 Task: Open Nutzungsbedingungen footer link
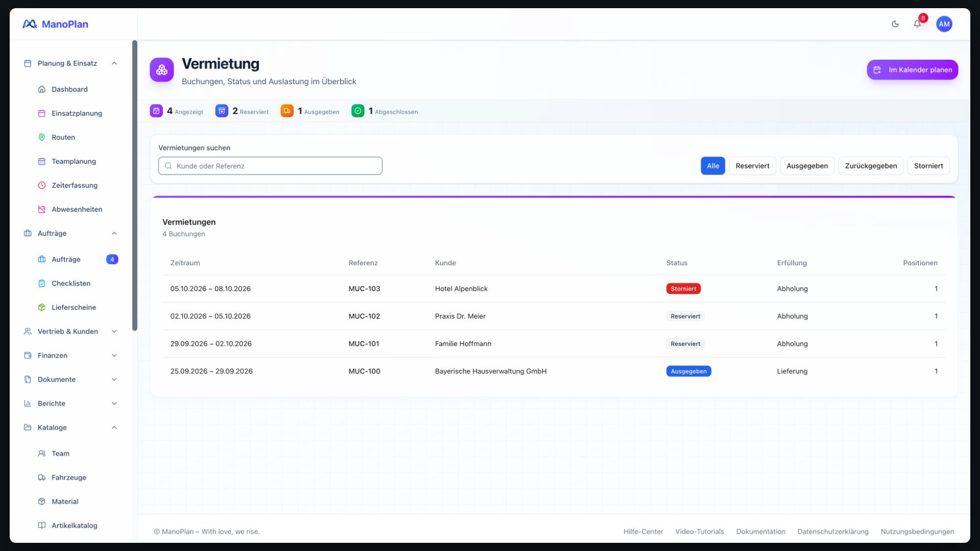click(x=917, y=532)
